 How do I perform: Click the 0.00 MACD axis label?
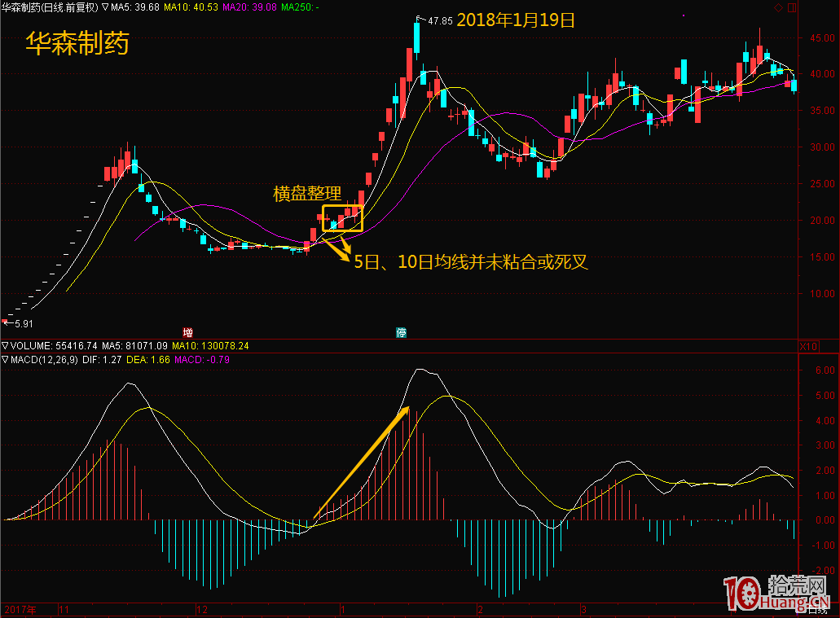[825, 520]
